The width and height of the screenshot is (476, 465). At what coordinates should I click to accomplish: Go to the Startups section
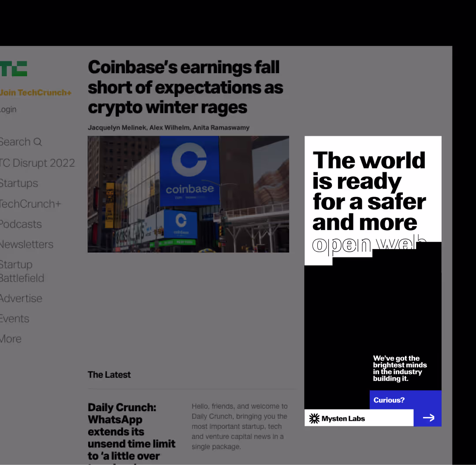19,183
